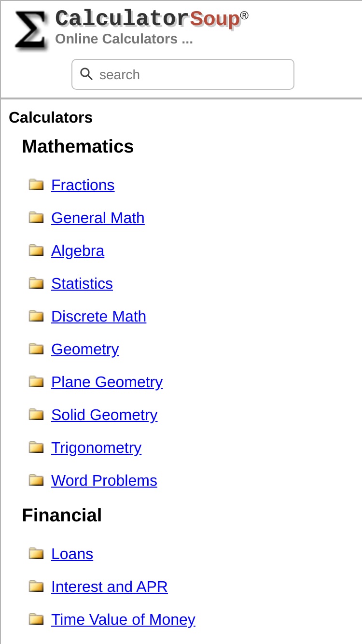
Task: Open Interest and APR calculators
Action: (110, 587)
